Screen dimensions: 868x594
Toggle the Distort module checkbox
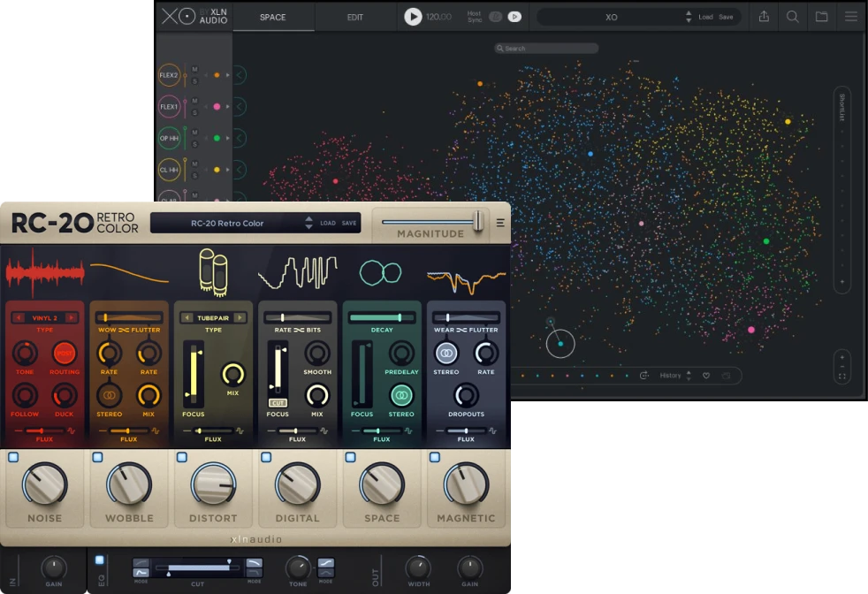click(182, 457)
